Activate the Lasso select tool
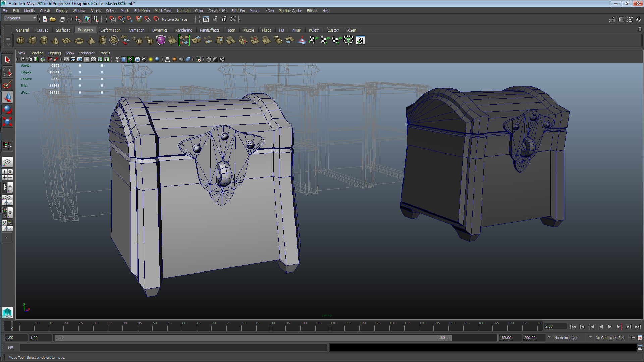644x362 pixels. (7, 72)
